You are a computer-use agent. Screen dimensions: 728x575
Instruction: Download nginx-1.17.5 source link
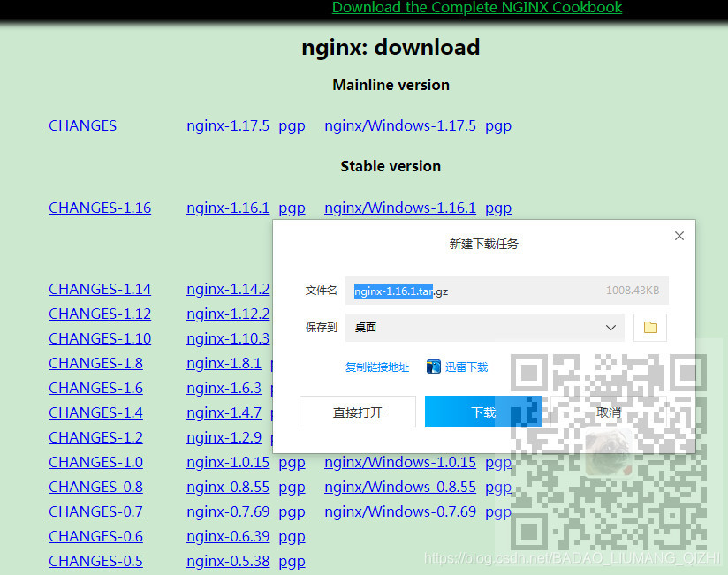point(228,125)
